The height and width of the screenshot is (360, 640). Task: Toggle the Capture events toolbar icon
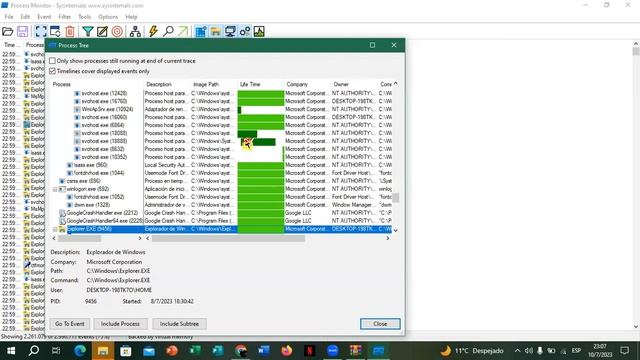click(40, 31)
